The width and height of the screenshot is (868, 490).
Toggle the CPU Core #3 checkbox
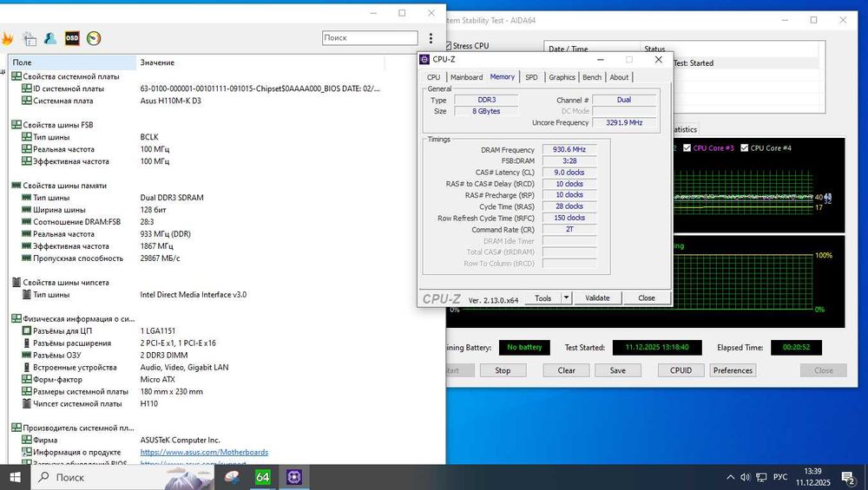[687, 147]
